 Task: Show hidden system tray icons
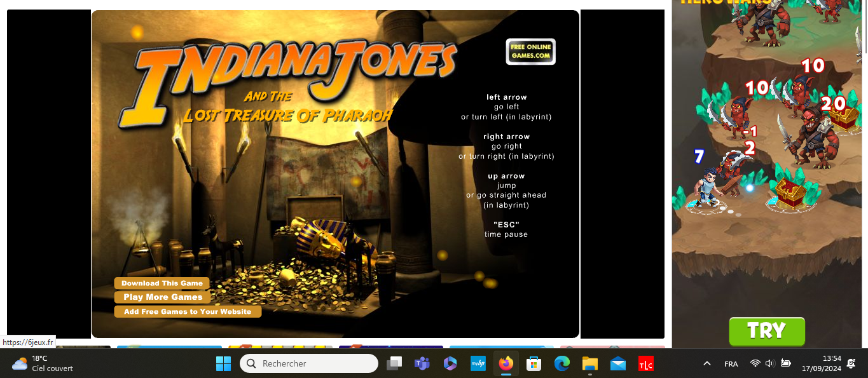click(706, 363)
